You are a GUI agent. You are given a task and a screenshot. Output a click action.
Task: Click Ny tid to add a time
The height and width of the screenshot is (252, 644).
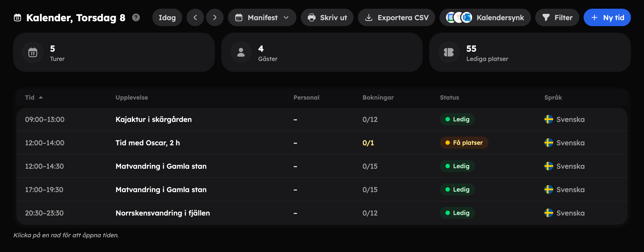click(607, 17)
